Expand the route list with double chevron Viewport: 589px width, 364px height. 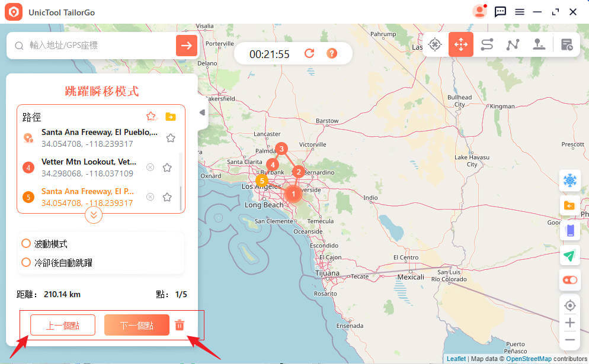[94, 215]
